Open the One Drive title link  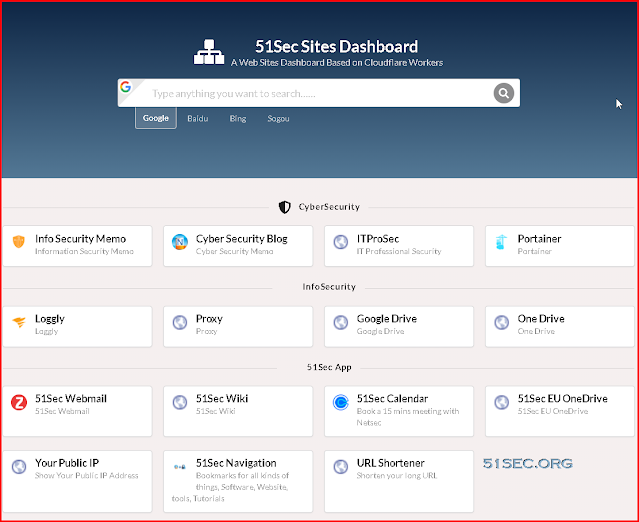point(541,319)
